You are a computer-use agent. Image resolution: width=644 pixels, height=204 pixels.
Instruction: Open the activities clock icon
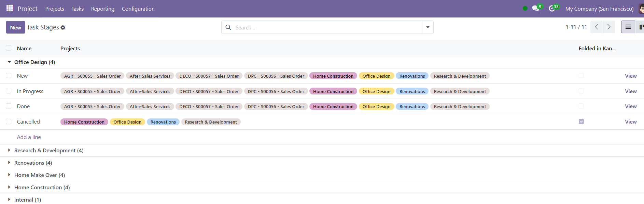click(552, 9)
